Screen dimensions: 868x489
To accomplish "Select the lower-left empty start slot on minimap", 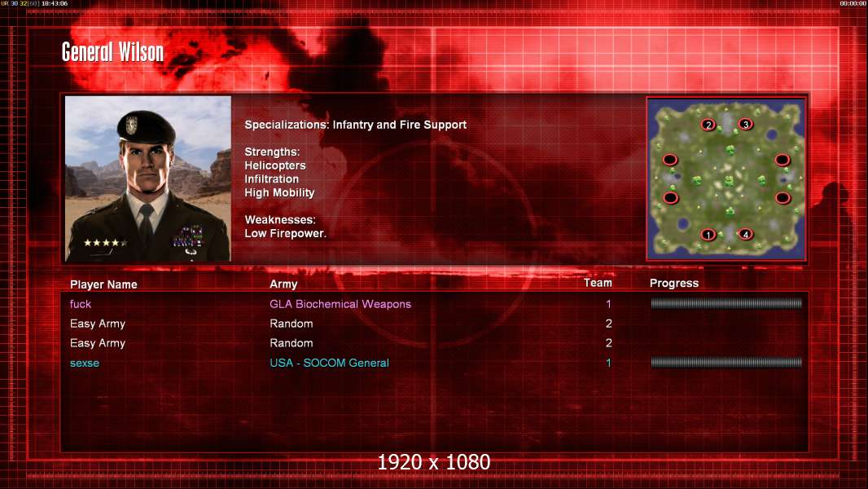I will pyautogui.click(x=671, y=198).
